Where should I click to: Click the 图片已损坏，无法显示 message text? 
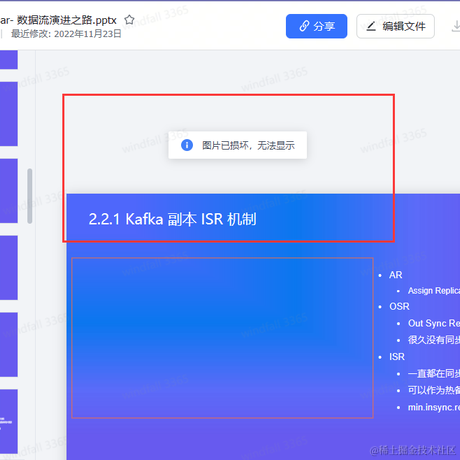point(248,145)
